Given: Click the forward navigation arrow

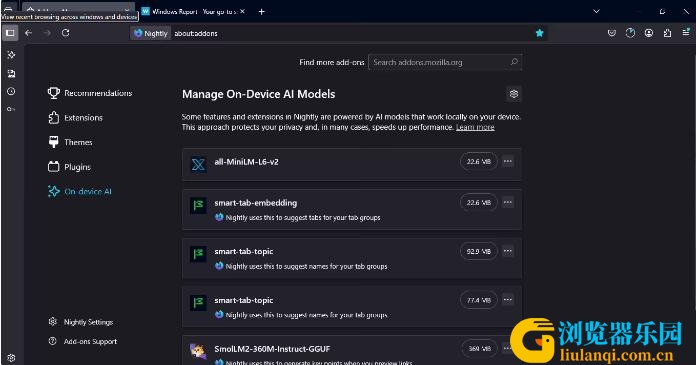Looking at the screenshot, I should click(x=47, y=33).
